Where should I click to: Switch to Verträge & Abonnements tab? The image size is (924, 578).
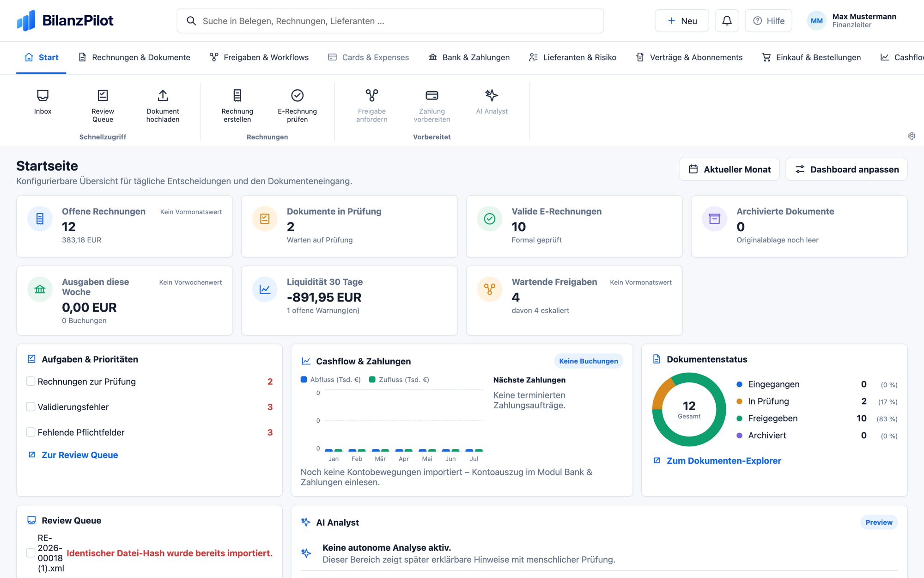click(689, 57)
